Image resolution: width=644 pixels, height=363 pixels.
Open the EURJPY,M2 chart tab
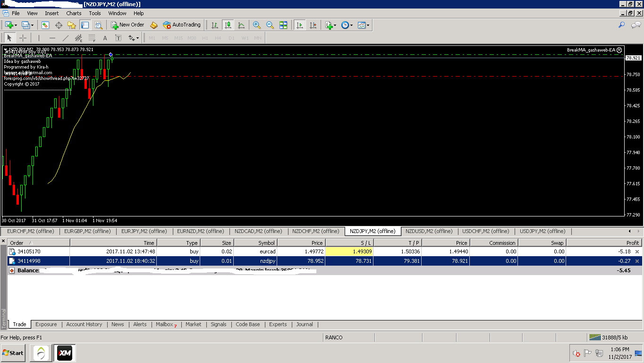(144, 231)
